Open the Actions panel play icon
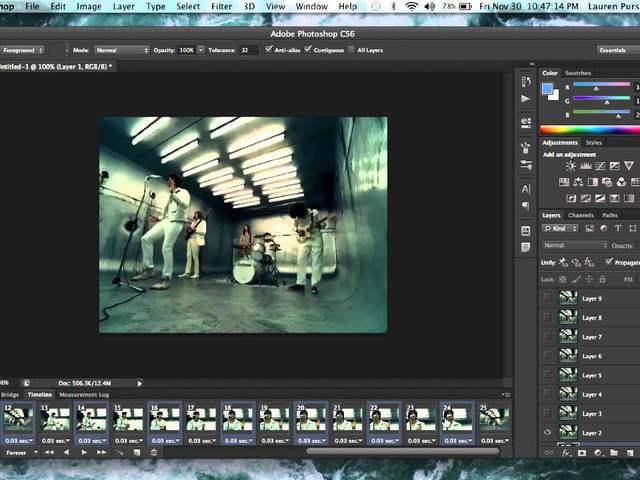 click(x=526, y=99)
